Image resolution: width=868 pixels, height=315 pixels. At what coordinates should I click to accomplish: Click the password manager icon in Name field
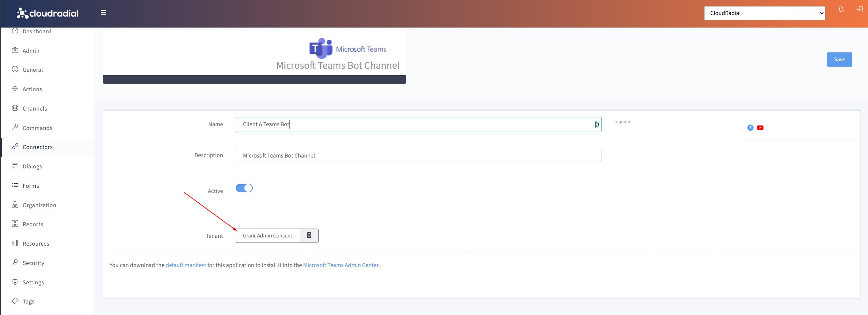coord(596,125)
